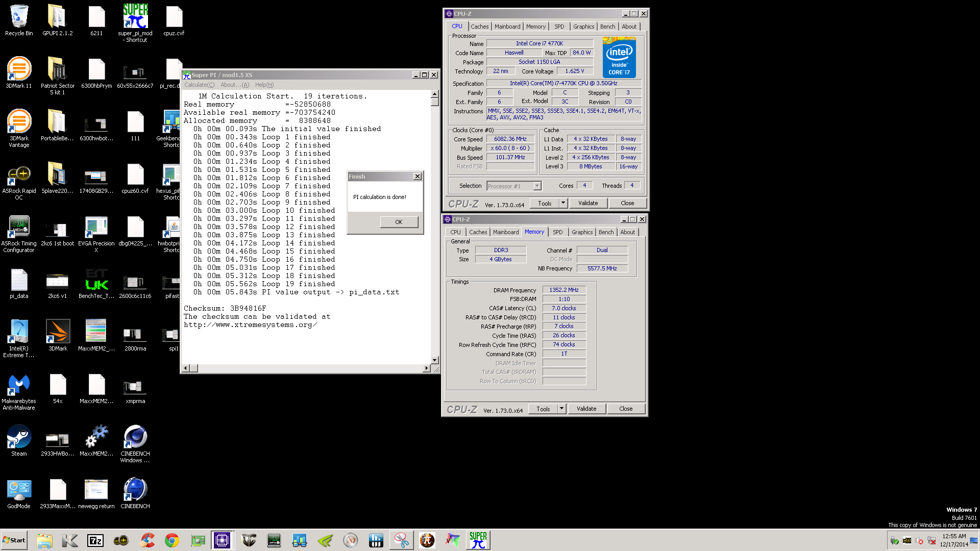The image size is (980, 551).
Task: Click Super PI vertical scrollbar up arrow
Action: click(x=434, y=94)
